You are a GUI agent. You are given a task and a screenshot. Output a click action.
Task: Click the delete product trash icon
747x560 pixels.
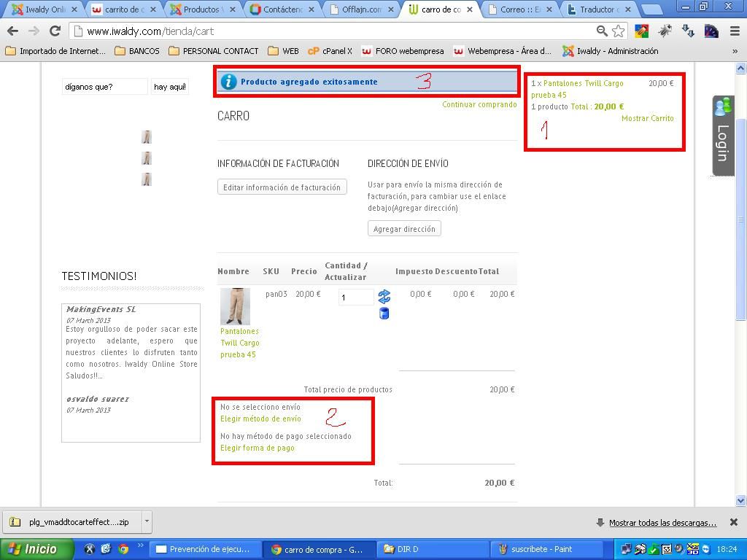pos(384,314)
